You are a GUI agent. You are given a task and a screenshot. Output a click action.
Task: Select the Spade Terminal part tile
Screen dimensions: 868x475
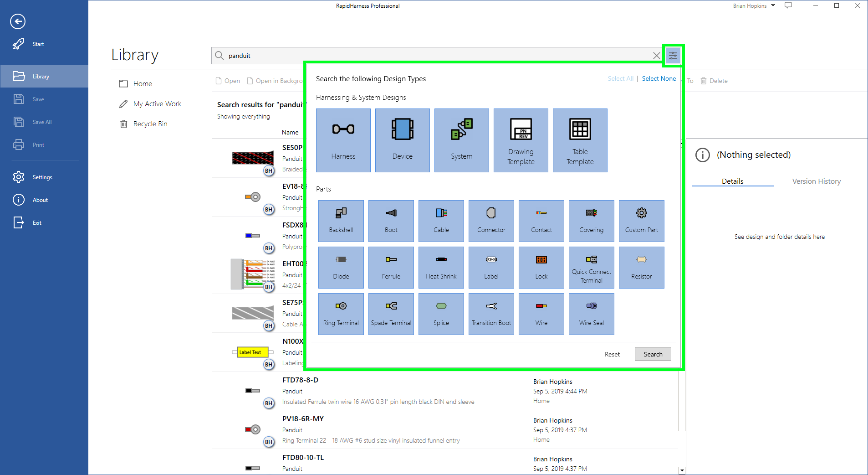pos(391,314)
